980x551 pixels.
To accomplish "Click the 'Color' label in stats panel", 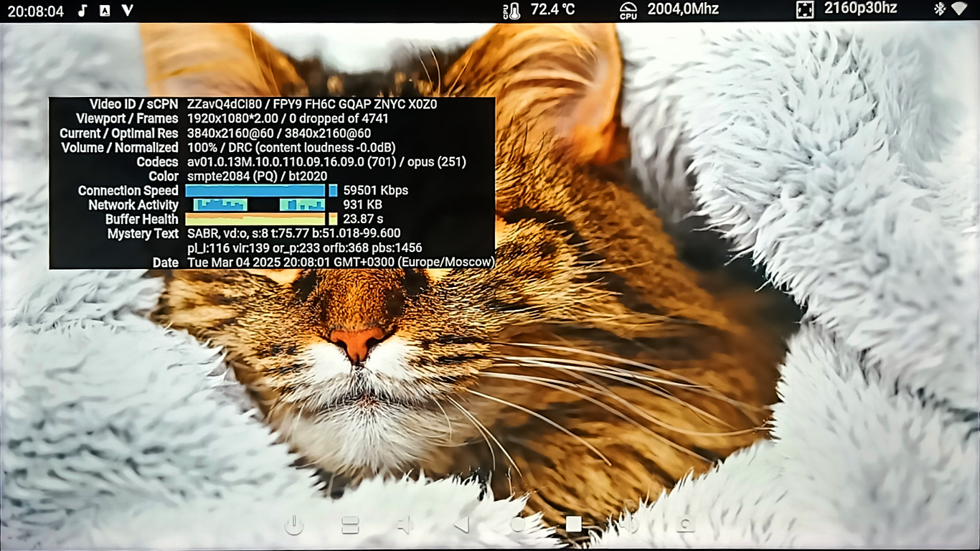I will click(x=164, y=176).
